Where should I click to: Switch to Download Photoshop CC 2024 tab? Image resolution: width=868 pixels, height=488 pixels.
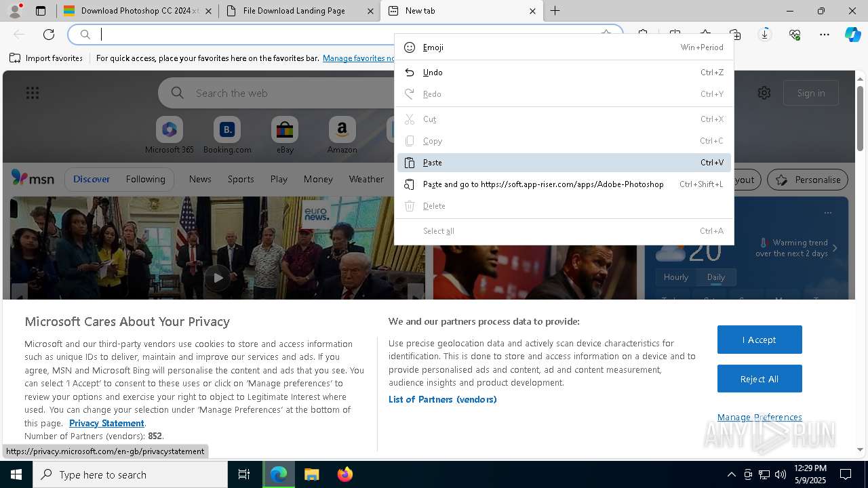(x=137, y=11)
